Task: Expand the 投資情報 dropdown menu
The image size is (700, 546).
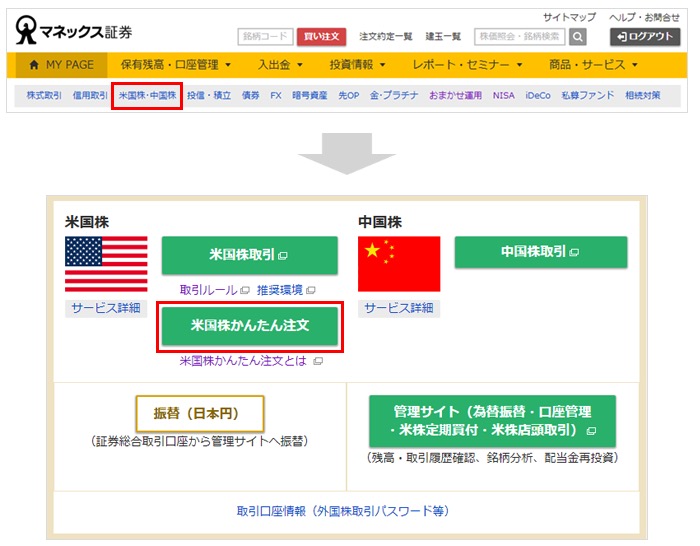Action: click(357, 65)
